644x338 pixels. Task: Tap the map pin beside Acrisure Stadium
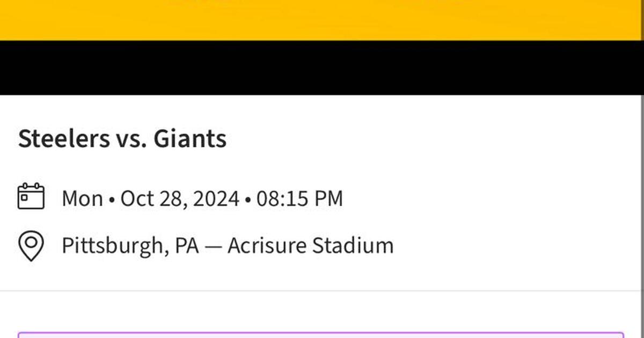click(31, 245)
